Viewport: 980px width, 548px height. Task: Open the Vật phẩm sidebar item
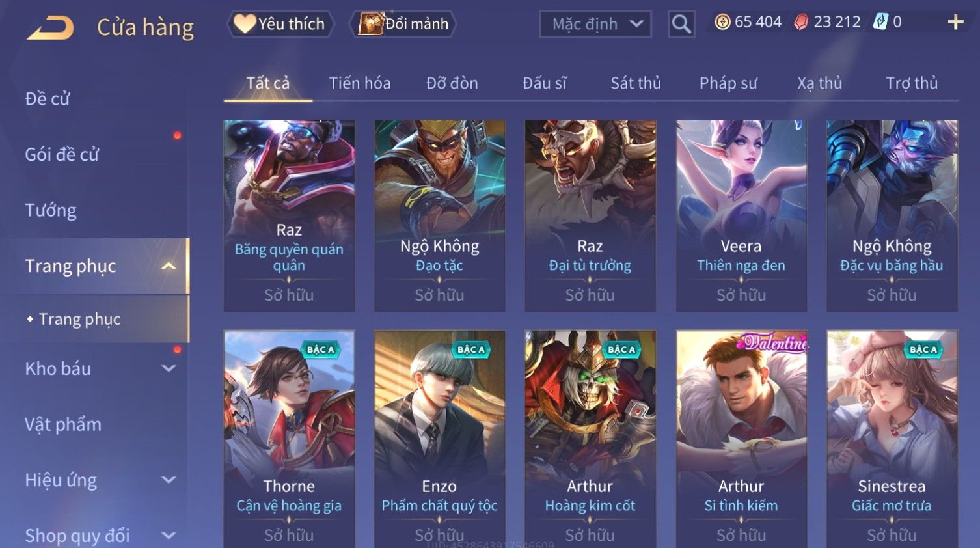pos(63,424)
